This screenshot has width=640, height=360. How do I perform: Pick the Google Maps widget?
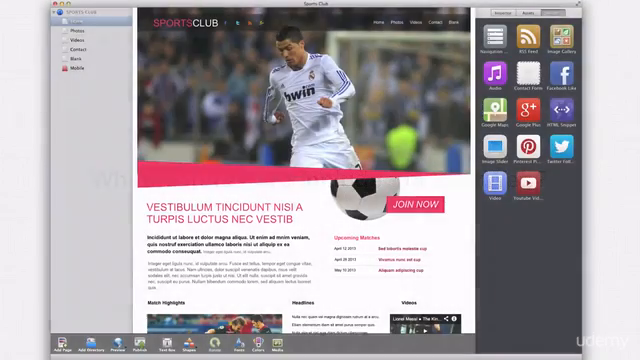point(495,110)
